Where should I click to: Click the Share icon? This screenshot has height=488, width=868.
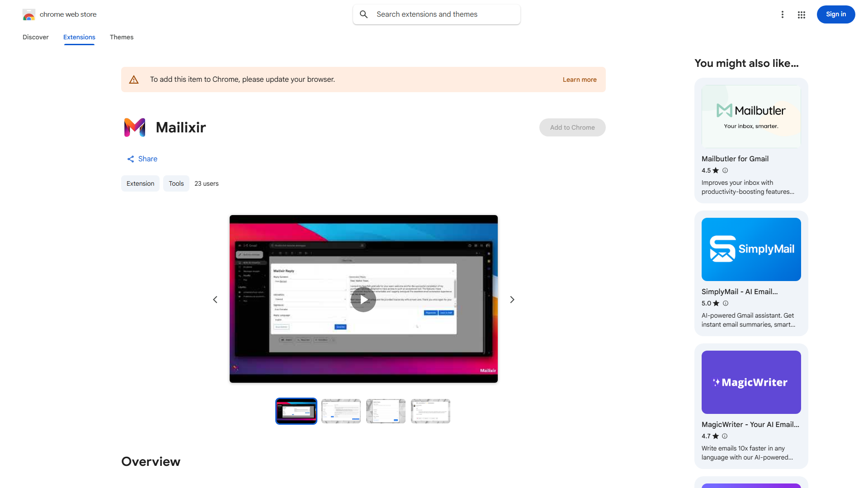click(131, 159)
